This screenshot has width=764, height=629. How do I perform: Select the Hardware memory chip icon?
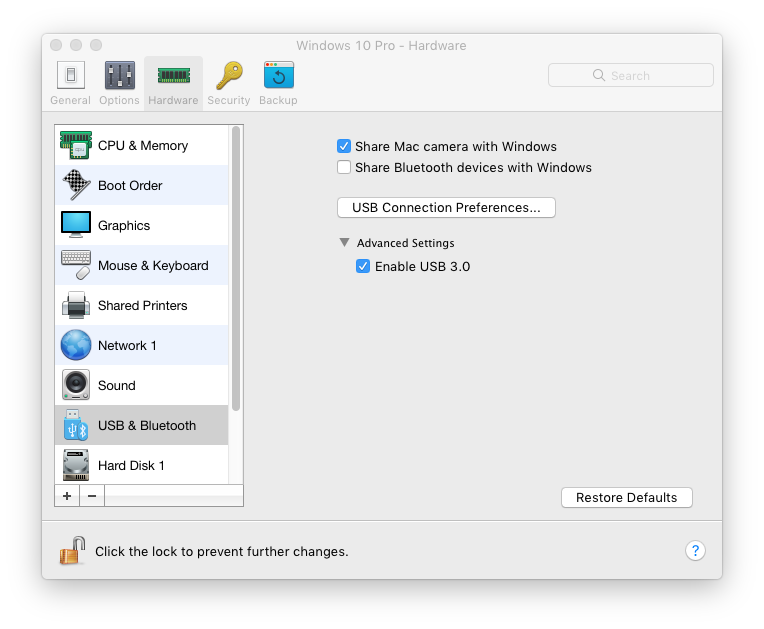tap(173, 76)
